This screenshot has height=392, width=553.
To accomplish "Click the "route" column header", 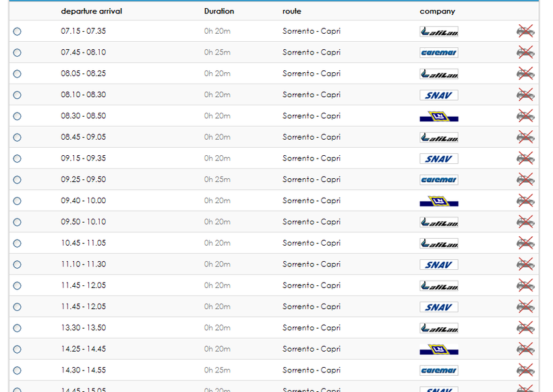I will [292, 11].
